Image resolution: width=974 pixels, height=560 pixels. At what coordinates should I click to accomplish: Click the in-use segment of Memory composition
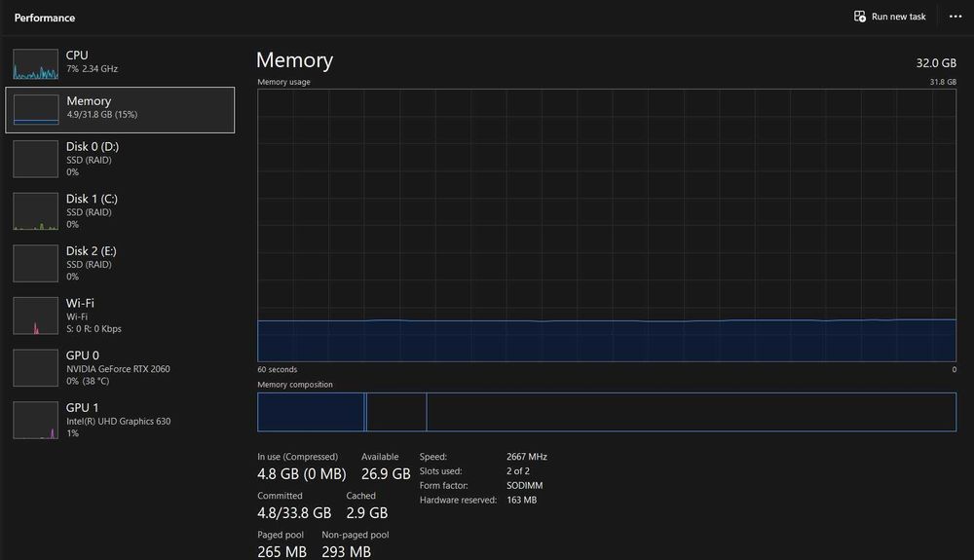click(310, 412)
